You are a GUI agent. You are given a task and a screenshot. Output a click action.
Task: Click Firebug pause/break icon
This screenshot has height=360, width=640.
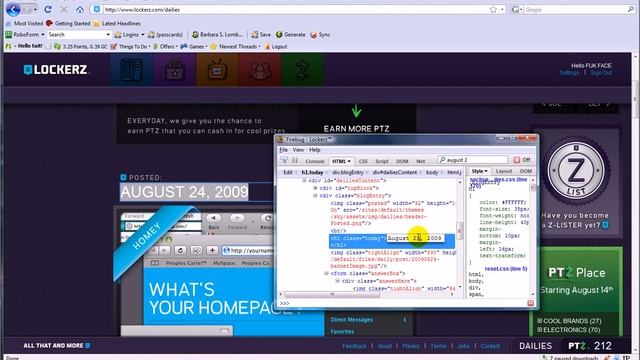click(x=295, y=160)
